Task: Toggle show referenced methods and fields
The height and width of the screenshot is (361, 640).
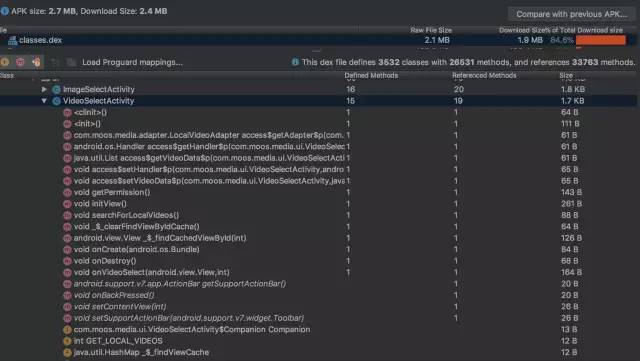Action: point(37,62)
